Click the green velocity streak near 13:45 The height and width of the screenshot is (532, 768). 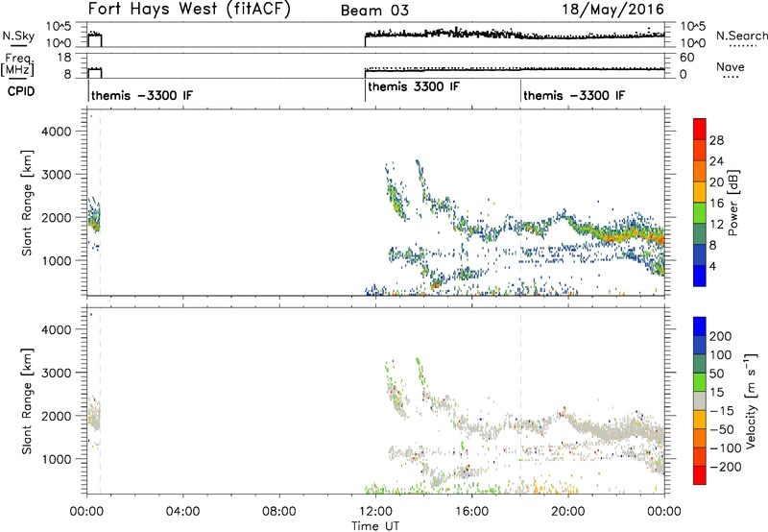[x=420, y=371]
